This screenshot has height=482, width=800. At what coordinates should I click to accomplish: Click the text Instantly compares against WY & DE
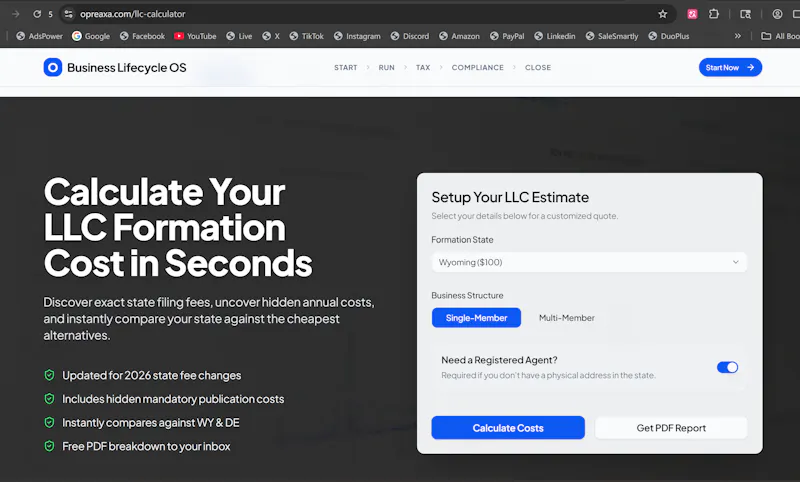click(151, 423)
